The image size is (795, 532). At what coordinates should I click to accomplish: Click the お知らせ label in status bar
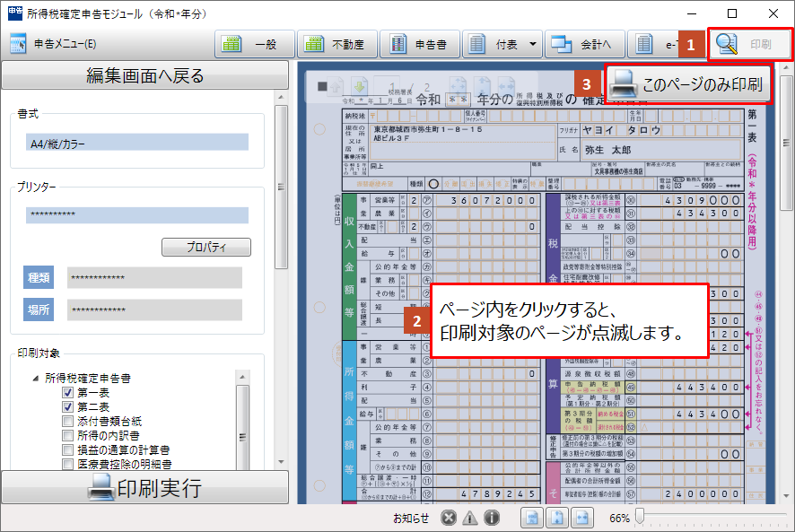point(411,519)
